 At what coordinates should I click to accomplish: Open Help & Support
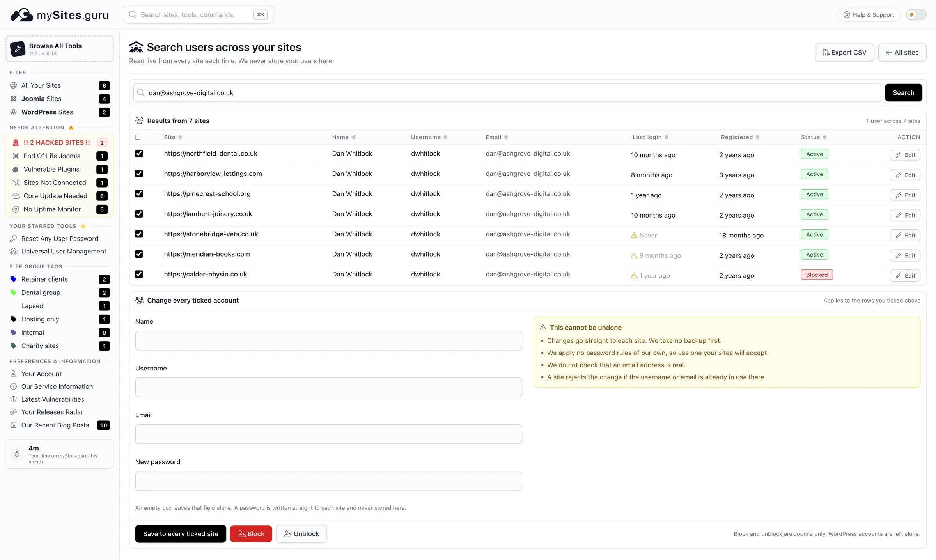869,15
